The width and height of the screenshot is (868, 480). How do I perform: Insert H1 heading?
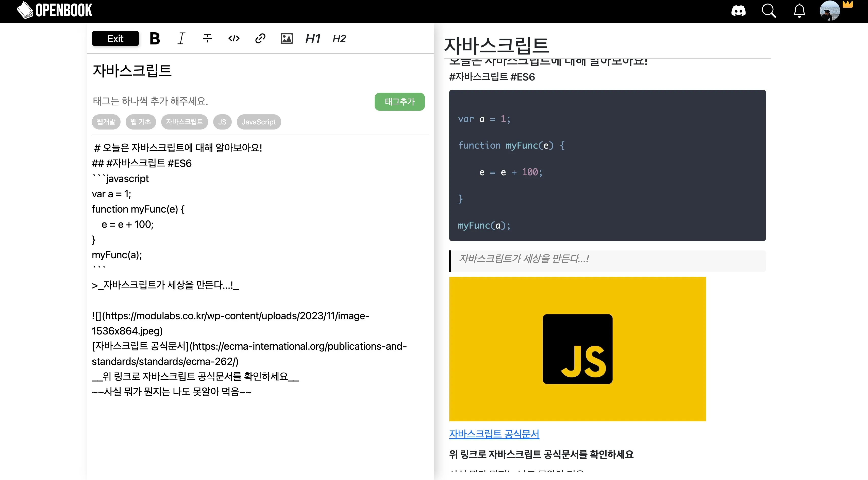313,38
